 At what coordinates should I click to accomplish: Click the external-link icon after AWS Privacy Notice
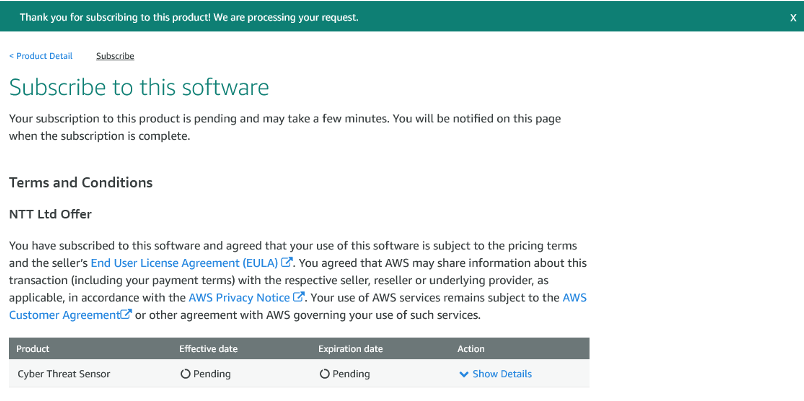point(298,297)
